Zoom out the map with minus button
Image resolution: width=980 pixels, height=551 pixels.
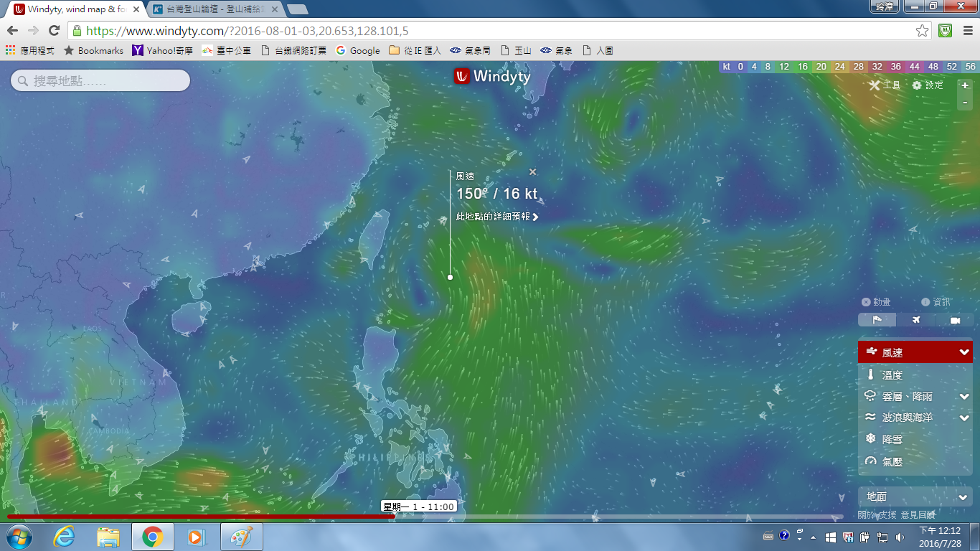[x=965, y=103]
